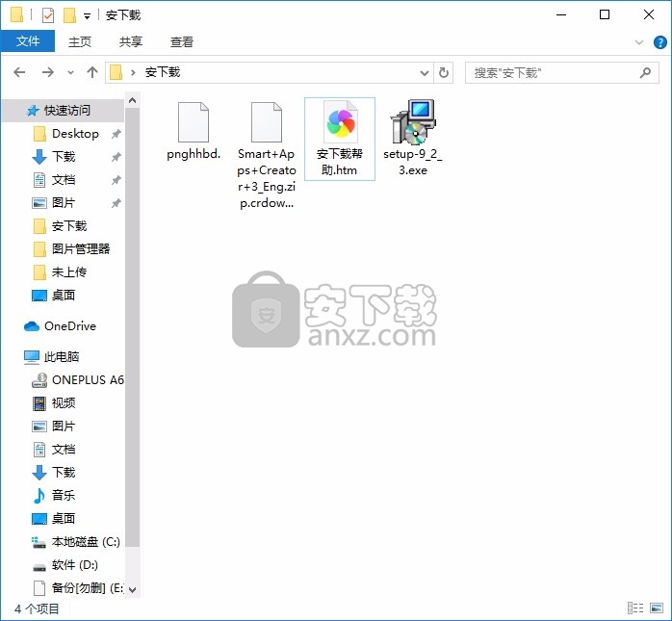The width and height of the screenshot is (672, 621).
Task: Switch to the 主页 ribbon tab
Action: [80, 41]
